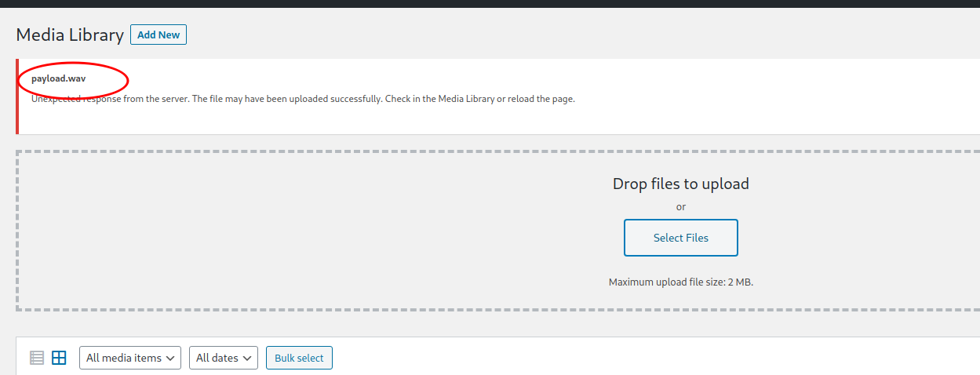
Task: Click the Media Library page heading
Action: (x=70, y=35)
